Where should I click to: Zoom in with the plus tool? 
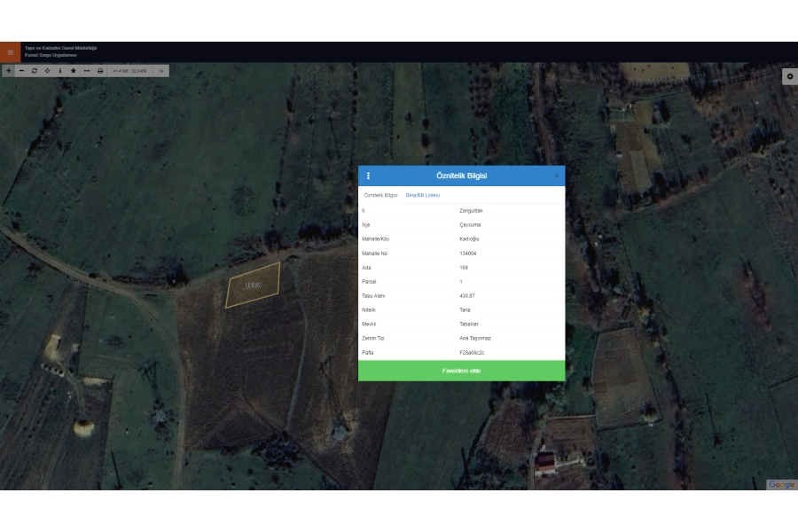click(9, 70)
